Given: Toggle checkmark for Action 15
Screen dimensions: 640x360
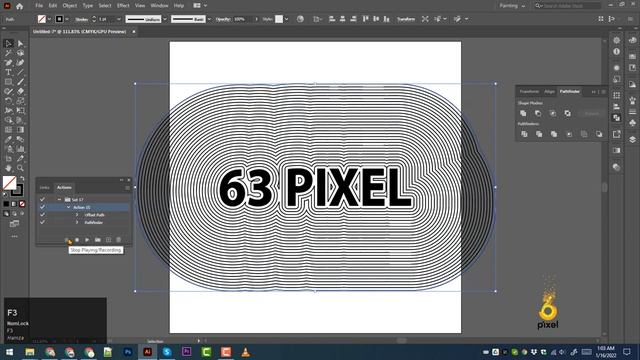Looking at the screenshot, I should pyautogui.click(x=42, y=207).
